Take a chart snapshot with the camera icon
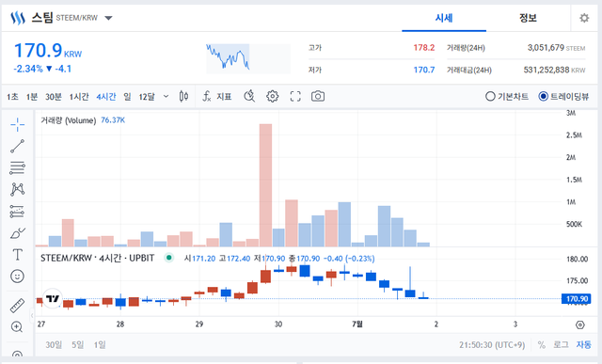This screenshot has width=602, height=364. (x=318, y=96)
